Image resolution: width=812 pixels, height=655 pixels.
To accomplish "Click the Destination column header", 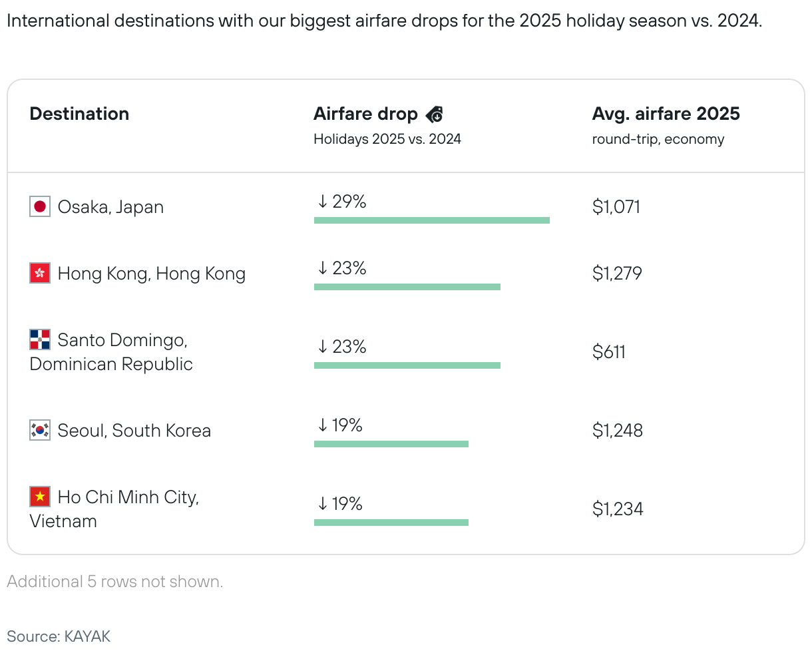I will [x=79, y=114].
